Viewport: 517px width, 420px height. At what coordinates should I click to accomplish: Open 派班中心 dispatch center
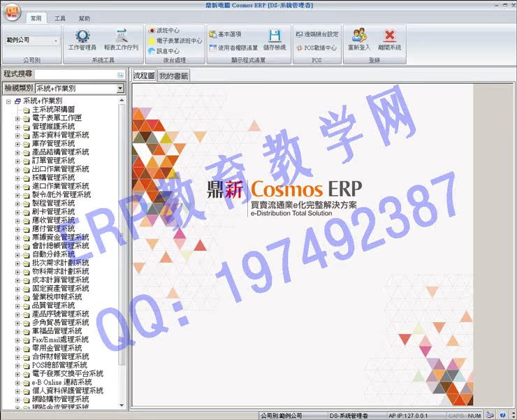(164, 30)
